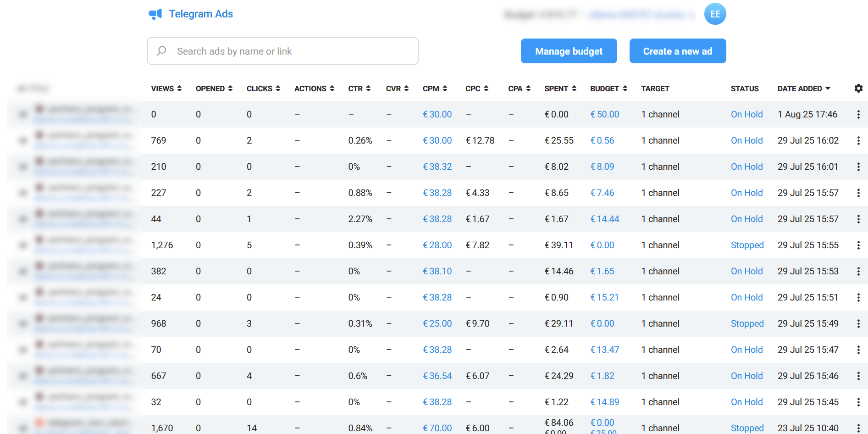Open three-dot menu for 29 Jul 25 15:55 ad
Screen dimensions: 868x434
(858, 245)
